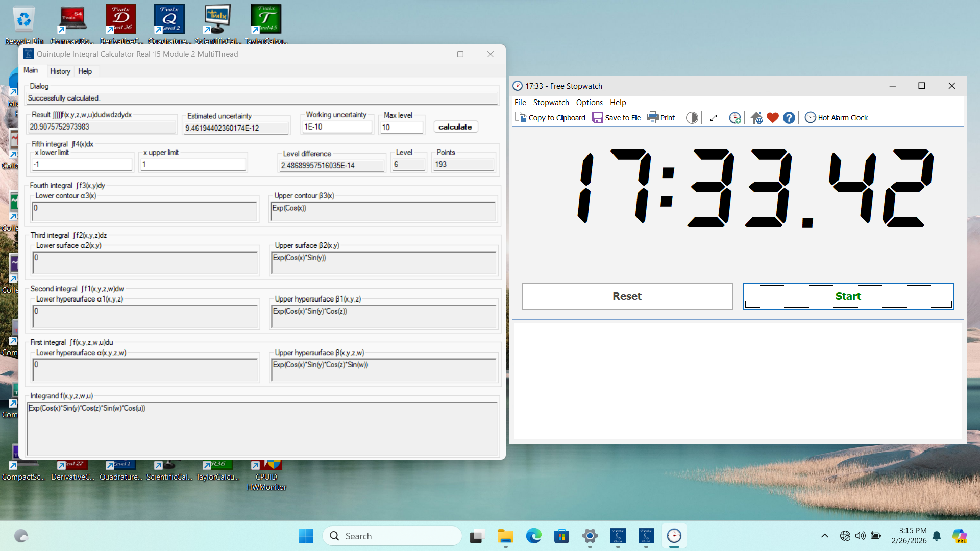Click the heart donation icon
Screen dimensions: 980x551
pos(772,117)
